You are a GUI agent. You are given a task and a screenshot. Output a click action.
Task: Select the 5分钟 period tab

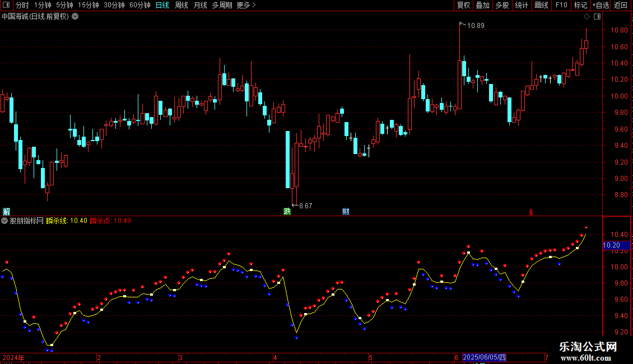(64, 5)
